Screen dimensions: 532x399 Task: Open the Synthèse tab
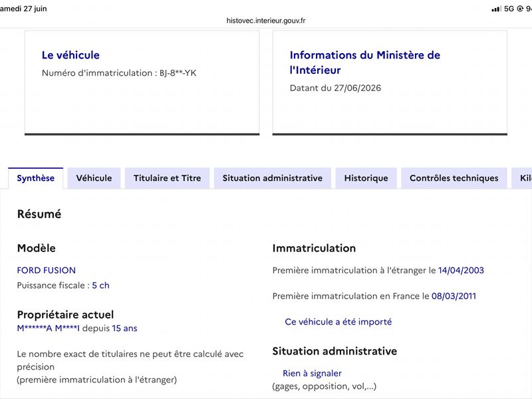click(x=36, y=178)
